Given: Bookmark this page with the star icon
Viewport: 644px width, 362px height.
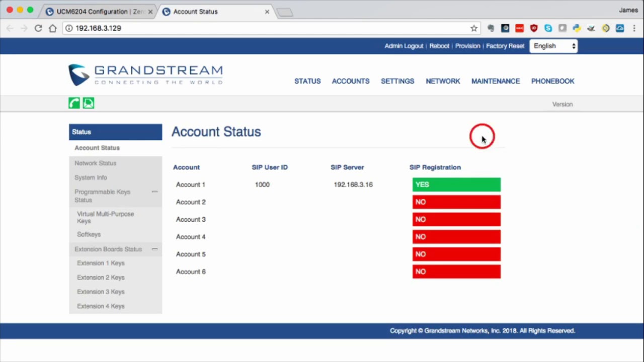Looking at the screenshot, I should click(473, 28).
